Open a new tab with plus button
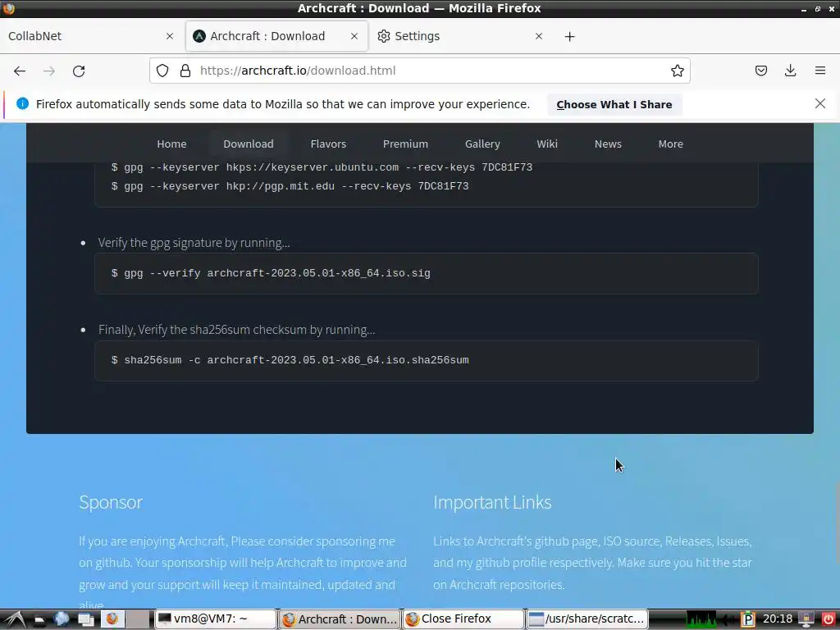Image resolution: width=840 pixels, height=630 pixels. pos(569,36)
